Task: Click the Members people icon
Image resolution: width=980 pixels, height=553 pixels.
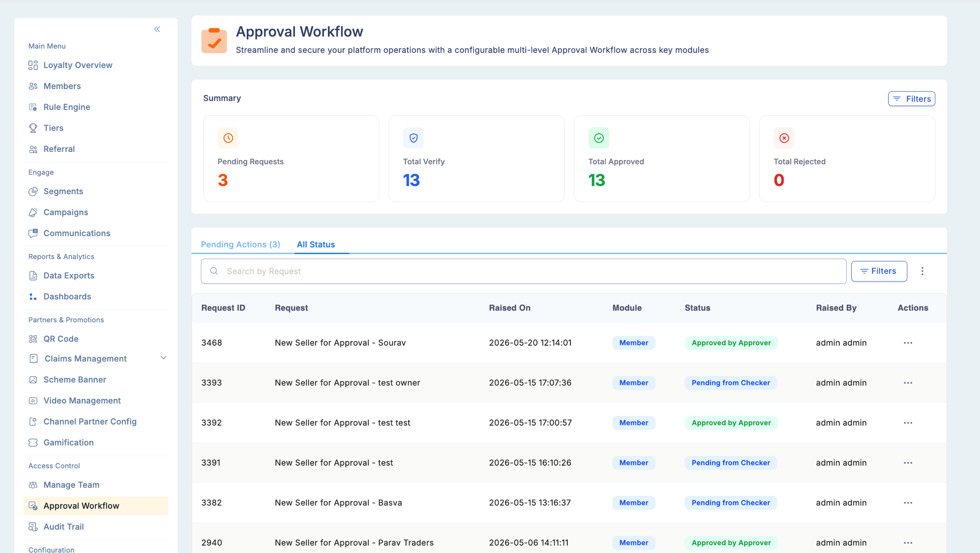Action: [x=33, y=86]
